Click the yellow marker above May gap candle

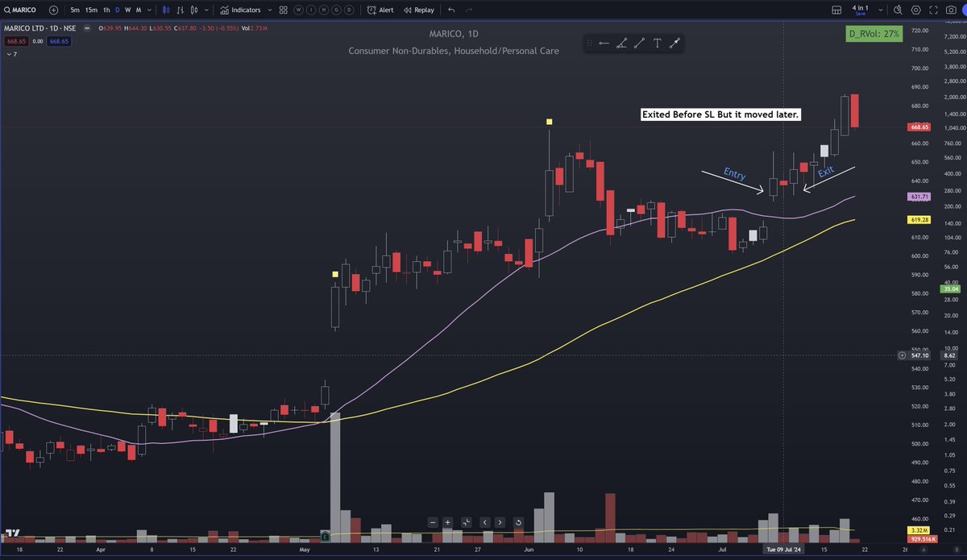point(335,274)
